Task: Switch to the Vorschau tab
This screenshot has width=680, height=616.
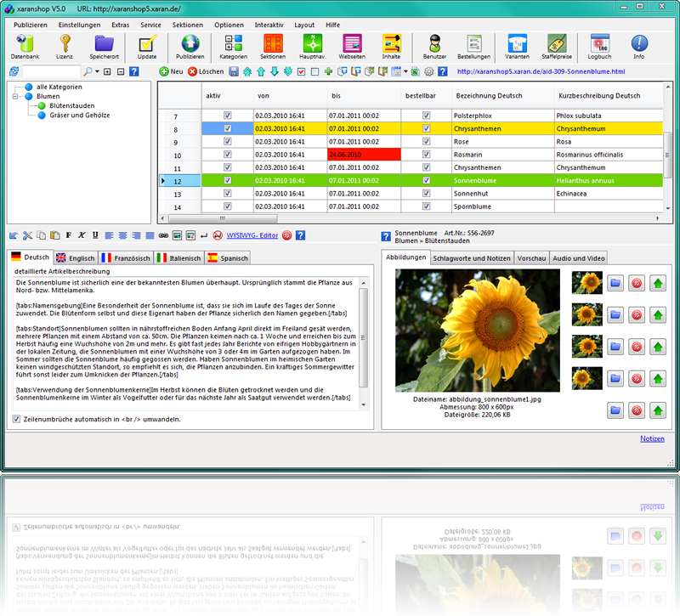Action: tap(531, 258)
